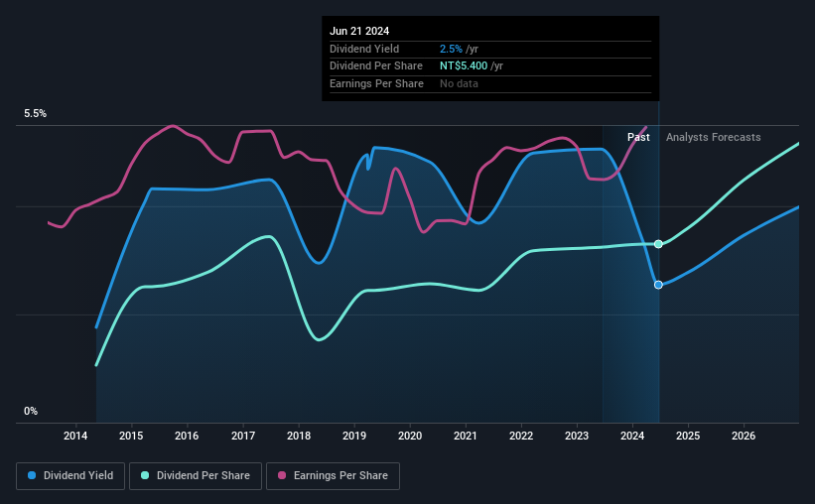
Task: Click the 2017 x-axis label
Action: pyautogui.click(x=243, y=436)
